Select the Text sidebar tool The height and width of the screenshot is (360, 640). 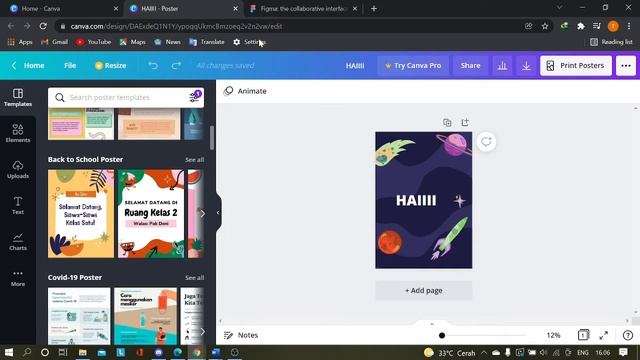18,205
